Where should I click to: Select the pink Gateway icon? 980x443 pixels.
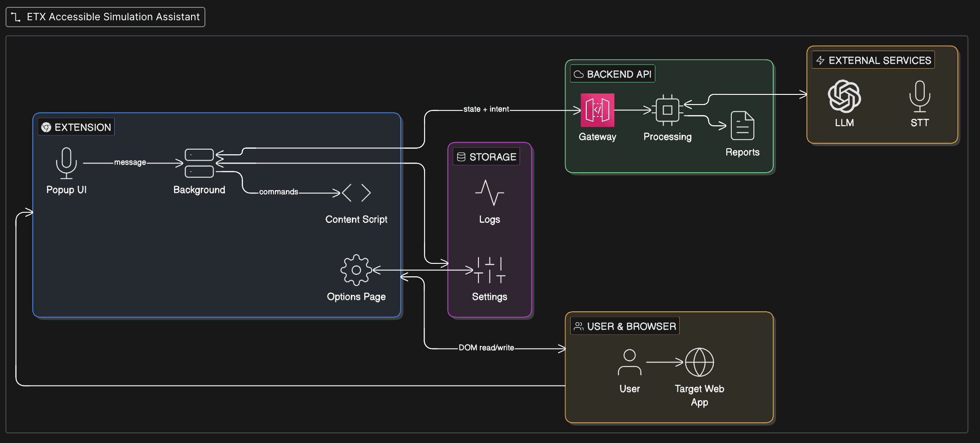tap(597, 111)
